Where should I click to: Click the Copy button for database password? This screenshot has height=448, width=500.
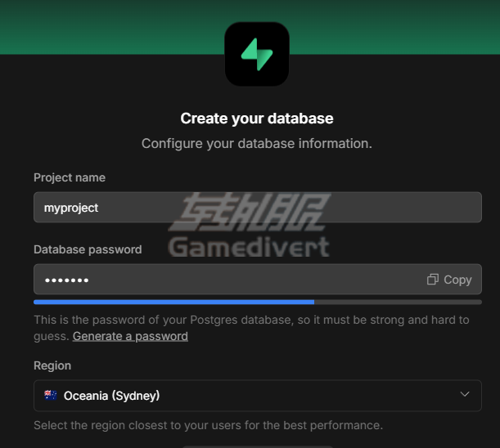pyautogui.click(x=449, y=280)
